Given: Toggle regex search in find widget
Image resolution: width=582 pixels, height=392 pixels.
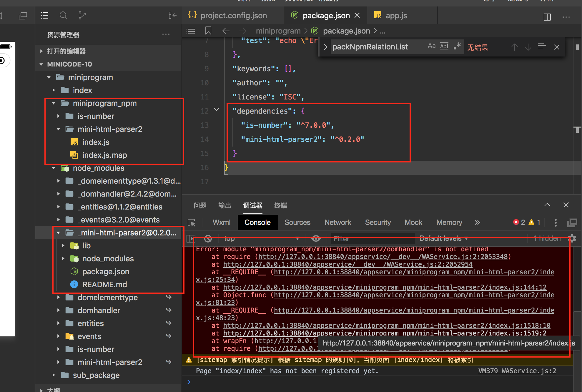Looking at the screenshot, I should pyautogui.click(x=457, y=46).
